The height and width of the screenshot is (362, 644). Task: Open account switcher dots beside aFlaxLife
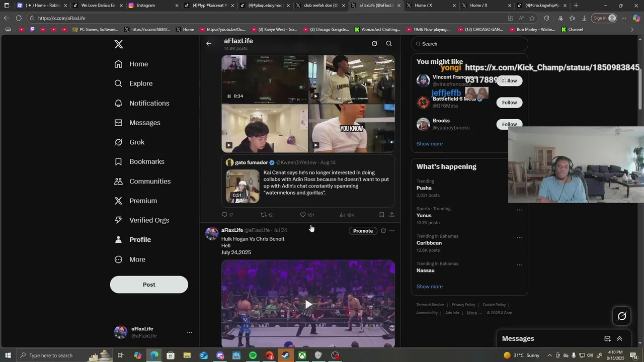coord(190,332)
